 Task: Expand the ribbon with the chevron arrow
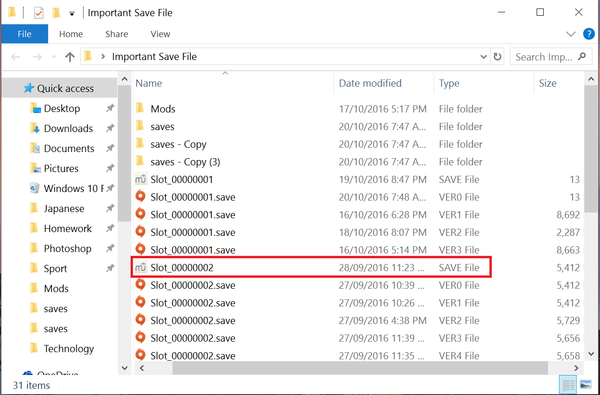click(571, 34)
